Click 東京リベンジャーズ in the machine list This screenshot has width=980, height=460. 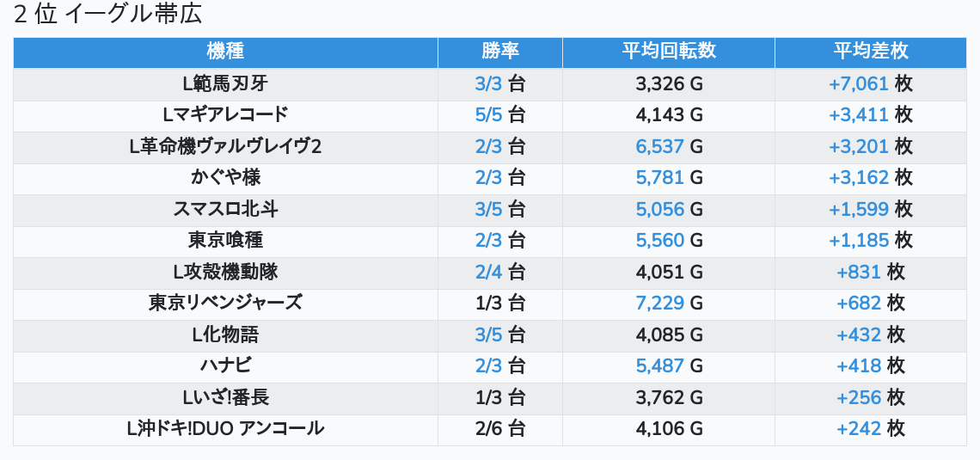click(225, 303)
